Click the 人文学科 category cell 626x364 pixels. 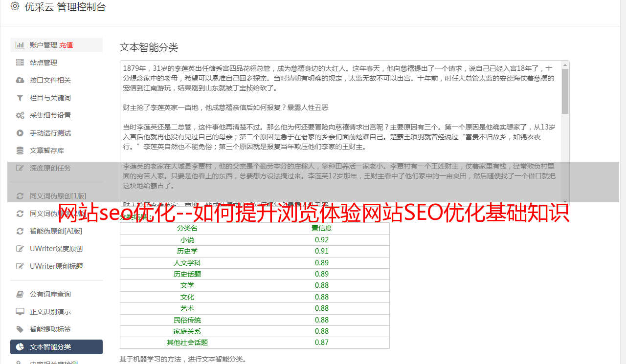coord(187,263)
